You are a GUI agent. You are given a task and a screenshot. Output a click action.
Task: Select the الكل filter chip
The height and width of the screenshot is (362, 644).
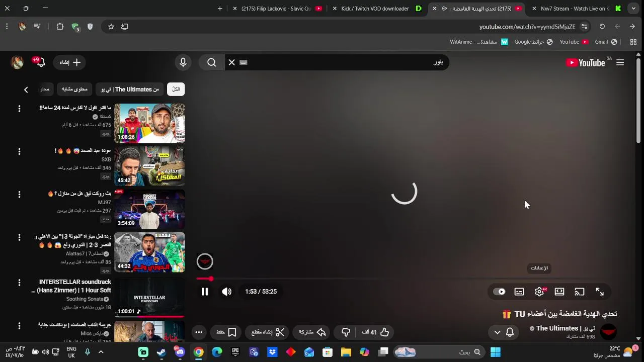(x=176, y=89)
